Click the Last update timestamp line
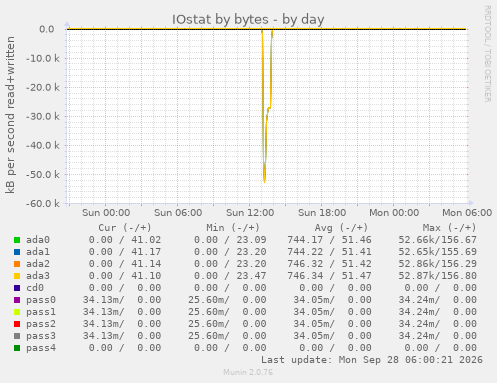 [x=372, y=360]
